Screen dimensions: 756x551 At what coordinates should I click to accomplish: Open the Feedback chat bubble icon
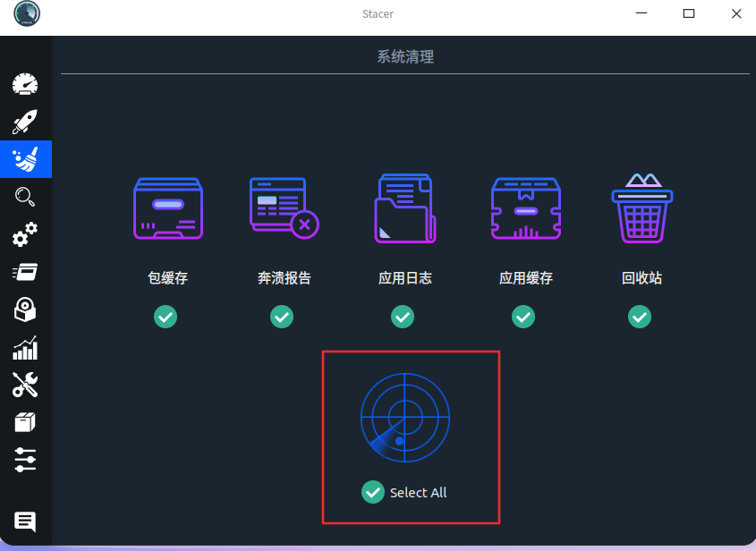25,521
